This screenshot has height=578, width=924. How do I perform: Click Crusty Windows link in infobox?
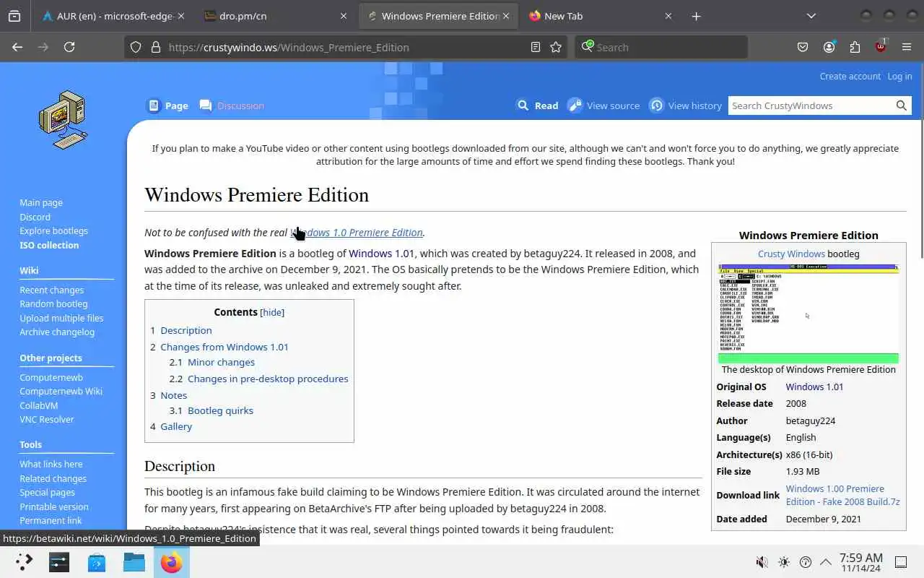[x=791, y=254]
